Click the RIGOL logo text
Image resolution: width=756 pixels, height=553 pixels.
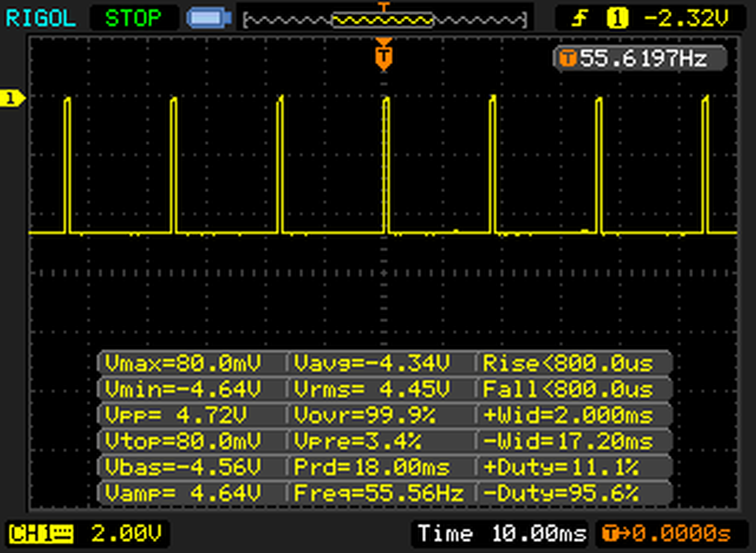pos(41,18)
